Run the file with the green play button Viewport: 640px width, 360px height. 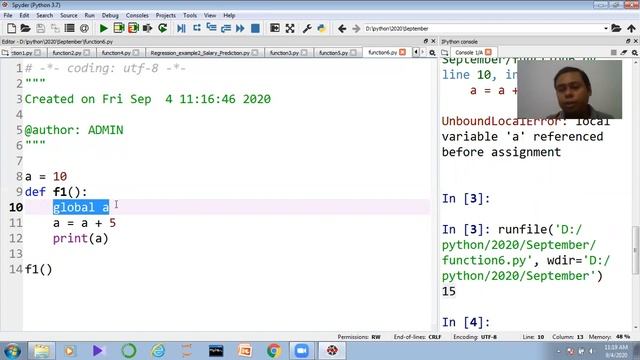point(104,28)
